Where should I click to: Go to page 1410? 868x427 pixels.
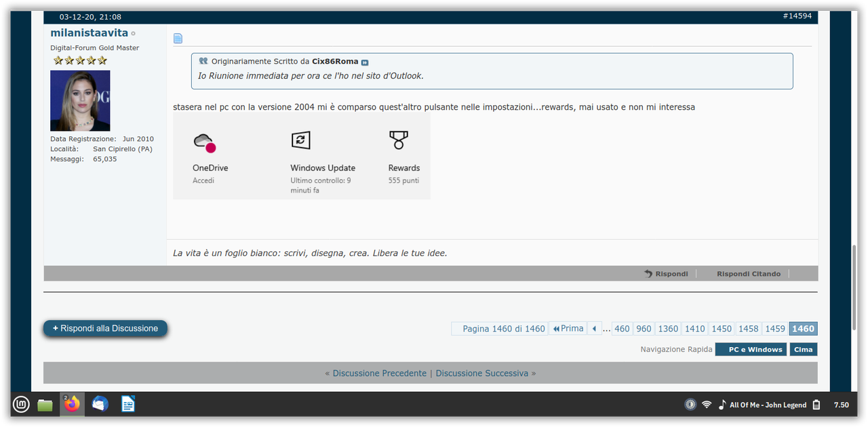point(694,329)
